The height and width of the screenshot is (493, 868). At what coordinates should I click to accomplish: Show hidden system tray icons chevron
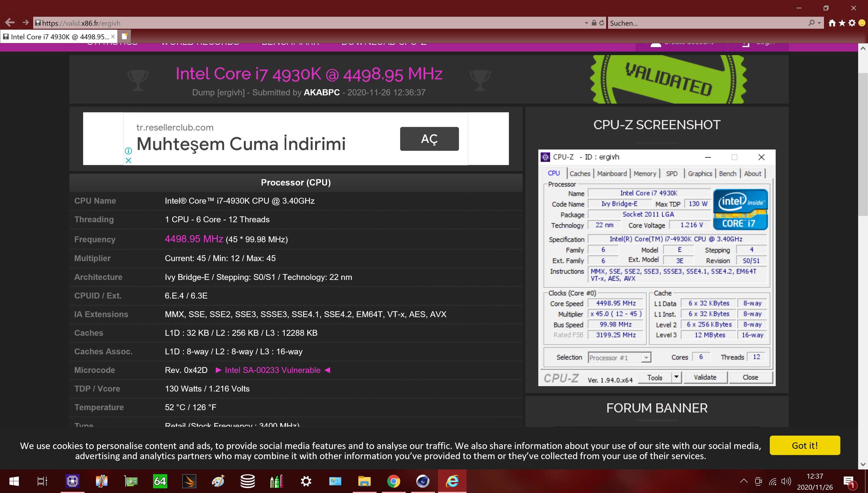coord(744,481)
